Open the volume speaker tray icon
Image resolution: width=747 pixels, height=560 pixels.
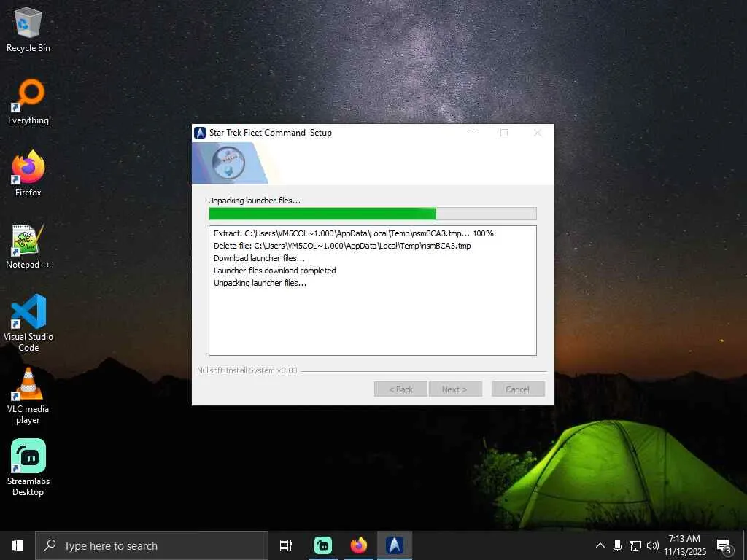point(652,545)
